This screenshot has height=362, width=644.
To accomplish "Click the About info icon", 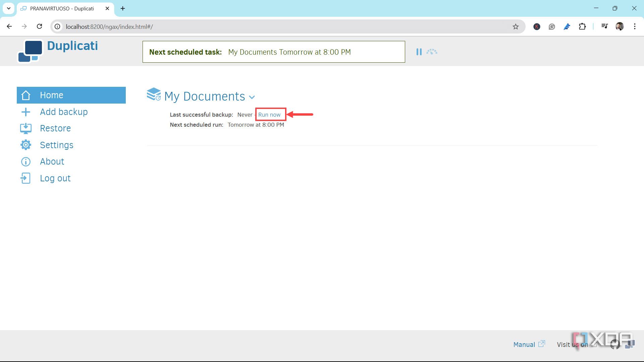I will click(26, 162).
